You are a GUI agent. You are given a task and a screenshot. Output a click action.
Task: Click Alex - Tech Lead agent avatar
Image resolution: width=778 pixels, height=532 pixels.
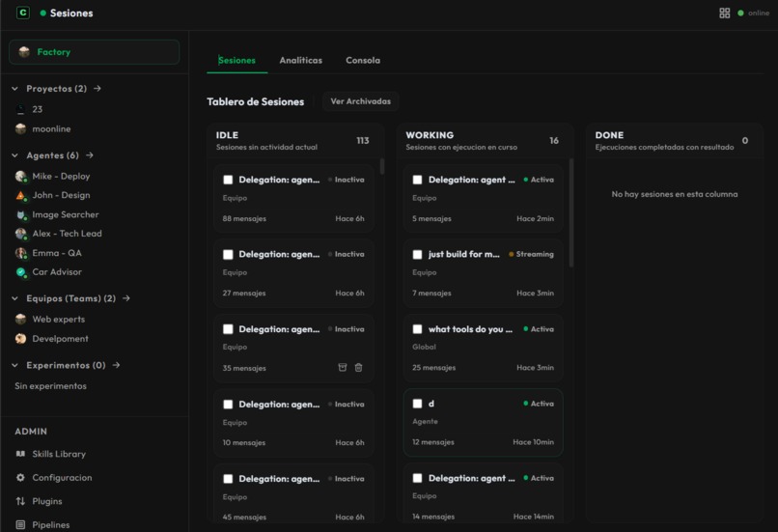click(x=21, y=234)
